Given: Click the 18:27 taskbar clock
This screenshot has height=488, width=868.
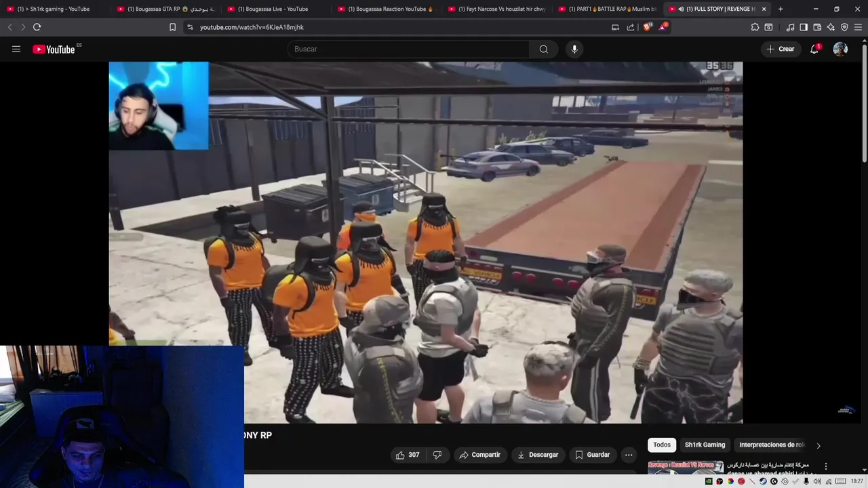Looking at the screenshot, I should (857, 481).
